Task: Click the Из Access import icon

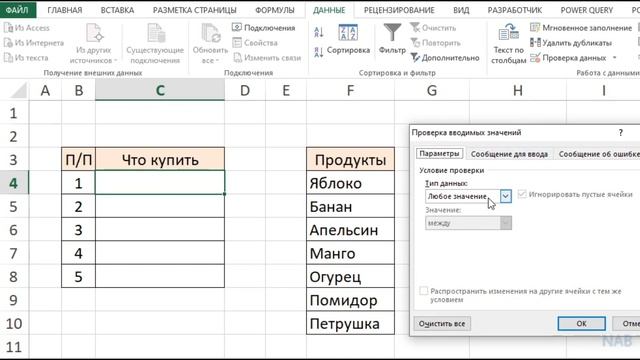Action: [8, 28]
